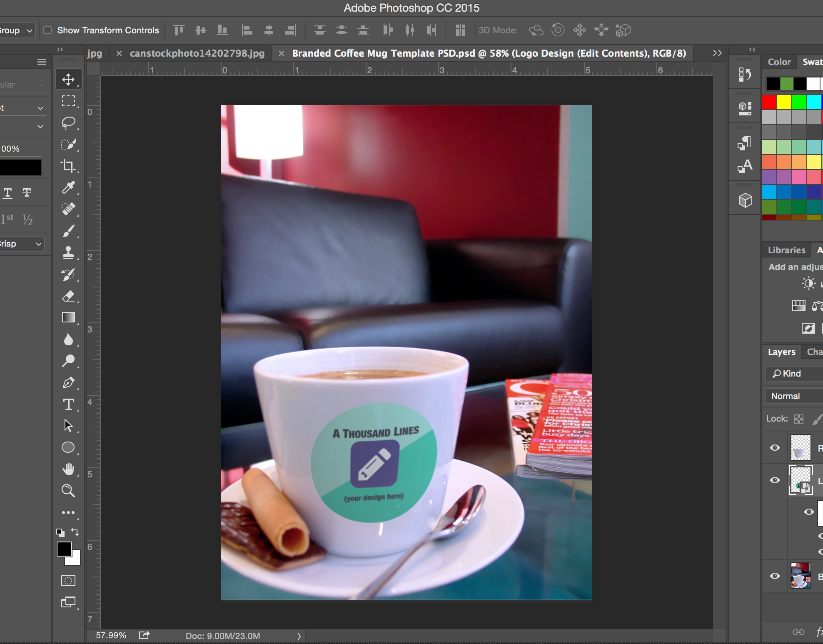
Task: Click the swap foreground/background colors arrow
Action: [75, 532]
